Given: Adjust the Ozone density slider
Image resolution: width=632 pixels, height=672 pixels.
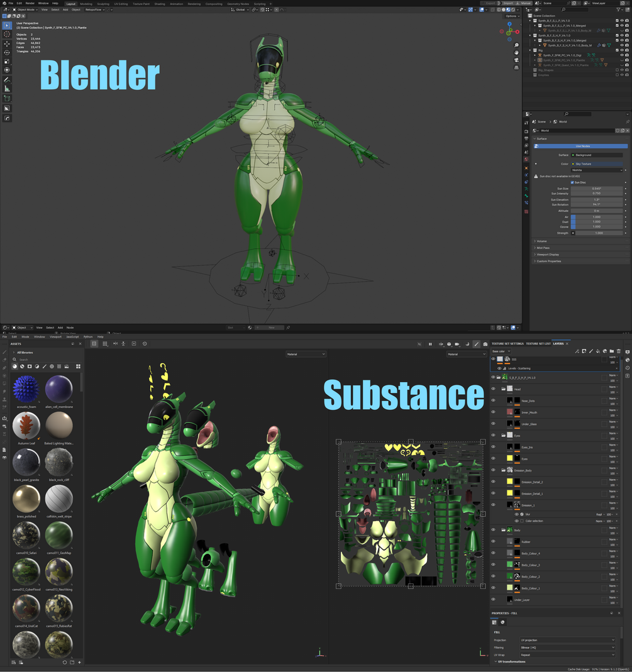Looking at the screenshot, I should pyautogui.click(x=596, y=227).
